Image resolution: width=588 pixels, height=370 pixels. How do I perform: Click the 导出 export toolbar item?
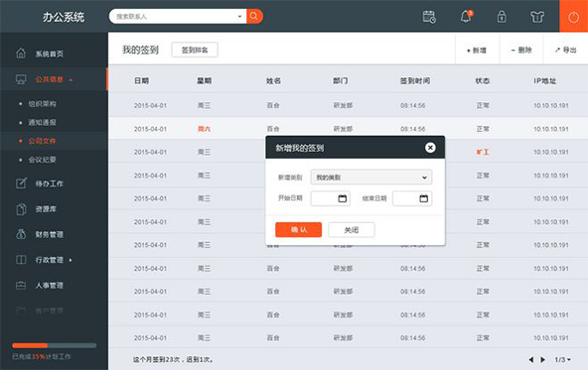pos(565,50)
